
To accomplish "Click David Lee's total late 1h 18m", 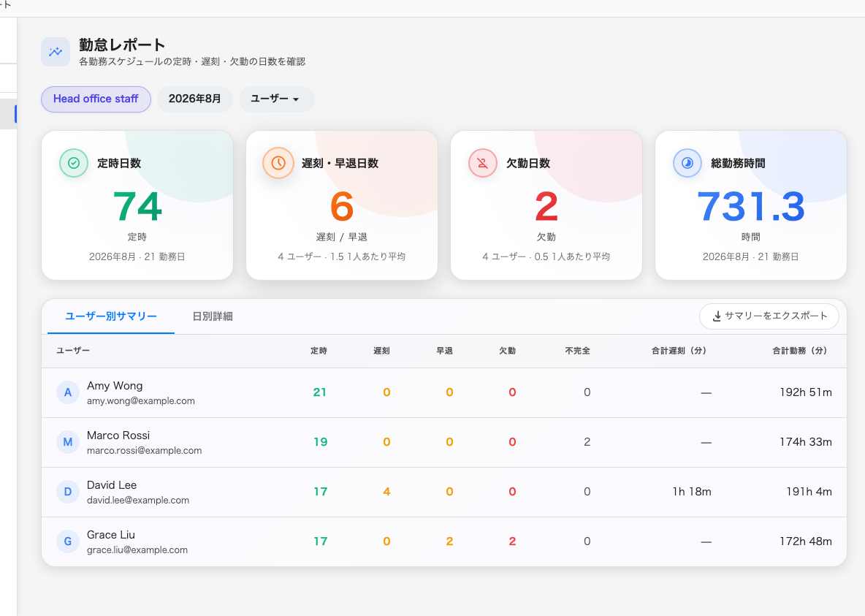I will click(692, 492).
